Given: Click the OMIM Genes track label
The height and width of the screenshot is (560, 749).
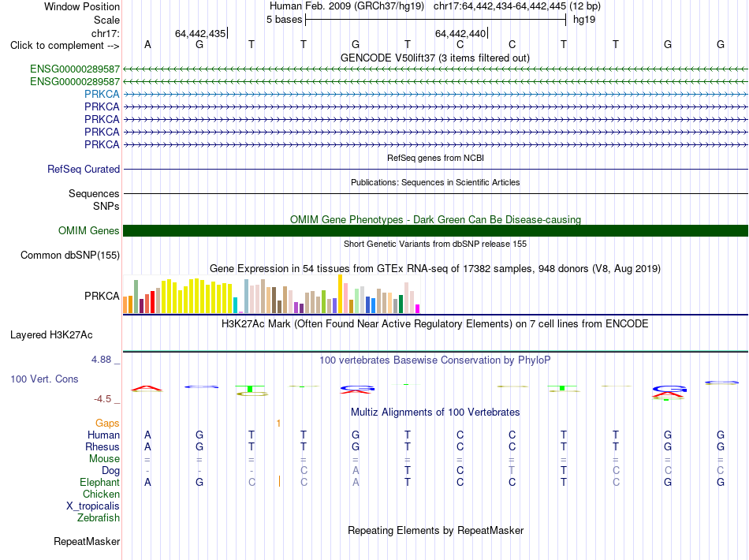Looking at the screenshot, I should (89, 231).
